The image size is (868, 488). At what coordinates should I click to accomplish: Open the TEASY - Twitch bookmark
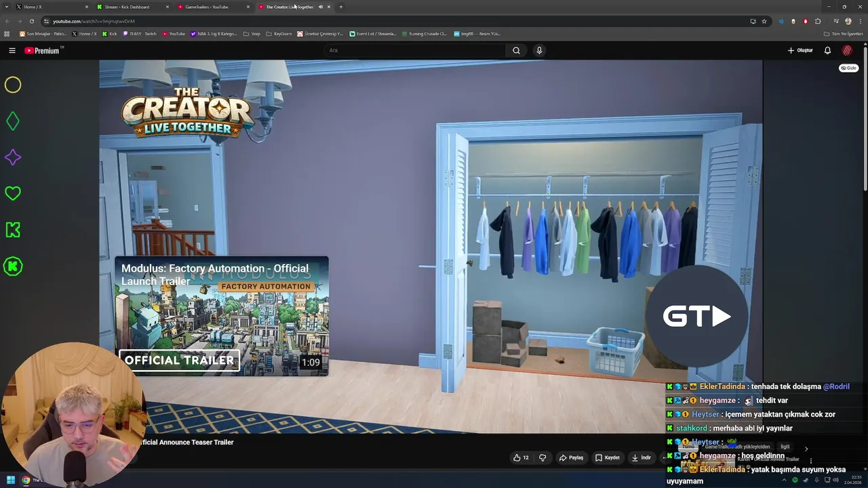(141, 33)
